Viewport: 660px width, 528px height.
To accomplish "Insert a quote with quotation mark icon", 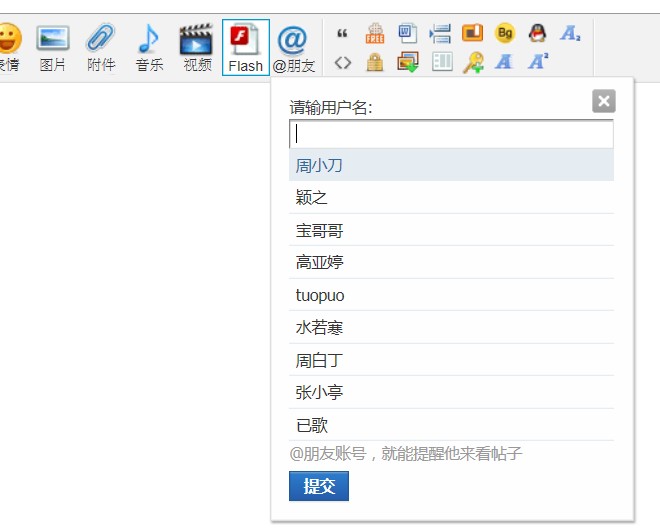I will 343,33.
